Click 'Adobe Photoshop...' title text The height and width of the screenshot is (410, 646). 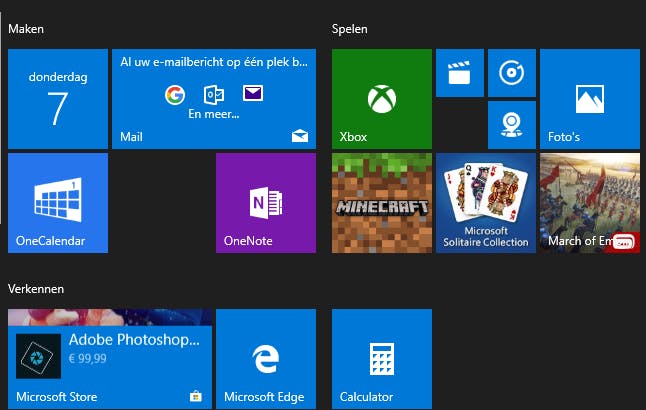coord(134,340)
